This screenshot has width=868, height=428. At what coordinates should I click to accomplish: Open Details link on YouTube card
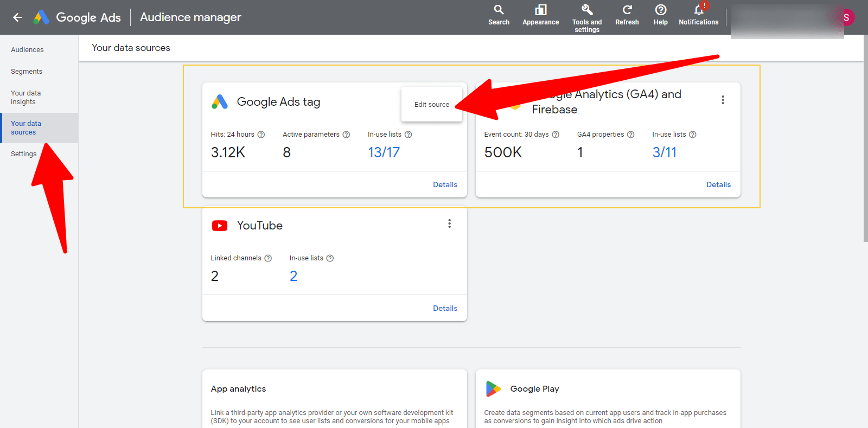point(445,308)
